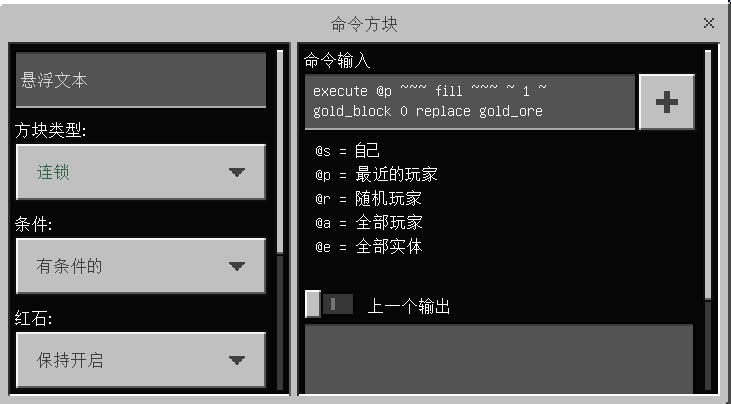Select the @e = 全部实体 selector hint
731x404 pixels.
click(369, 247)
